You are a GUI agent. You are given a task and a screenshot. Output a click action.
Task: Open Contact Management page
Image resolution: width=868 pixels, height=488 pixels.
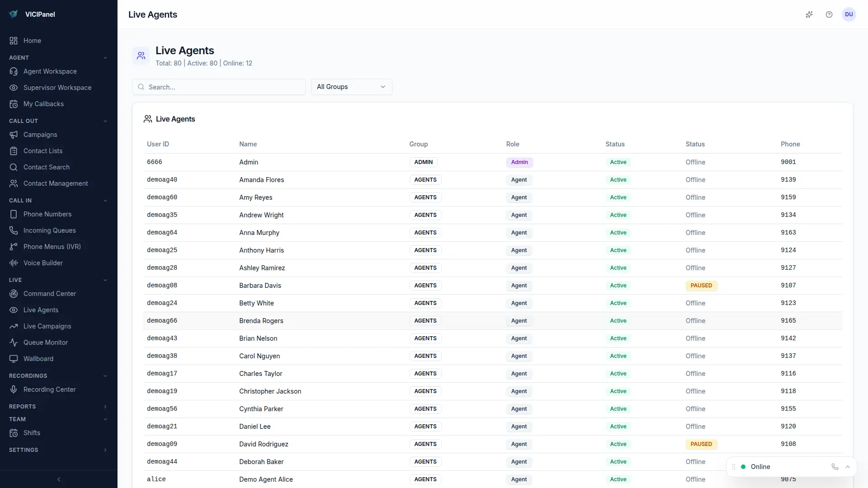click(55, 183)
